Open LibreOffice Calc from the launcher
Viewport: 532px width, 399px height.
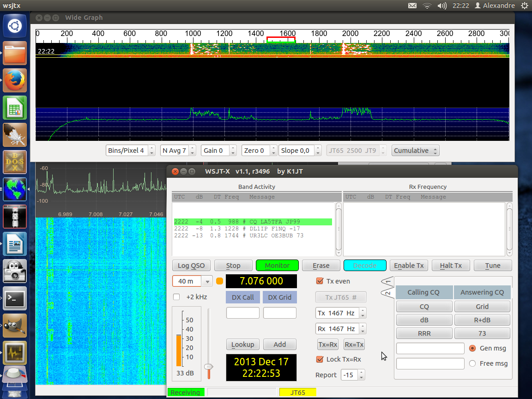(15, 108)
